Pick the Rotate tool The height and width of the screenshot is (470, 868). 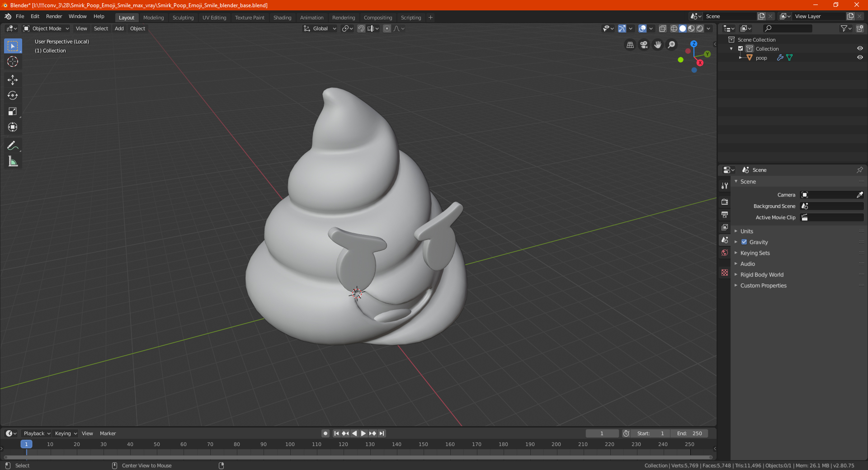click(13, 95)
